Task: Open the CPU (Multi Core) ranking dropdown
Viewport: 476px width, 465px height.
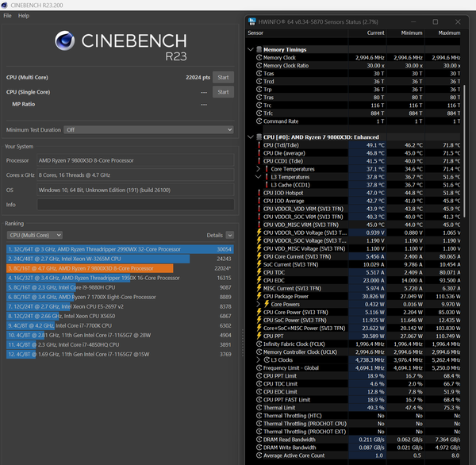Action: point(35,235)
